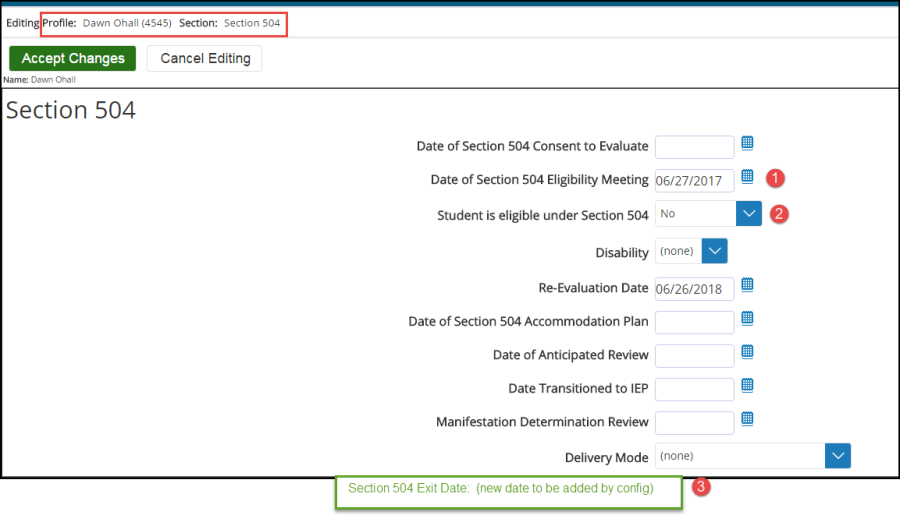900x515 pixels.
Task: Expand the Delivery Mode dropdown
Action: [837, 456]
